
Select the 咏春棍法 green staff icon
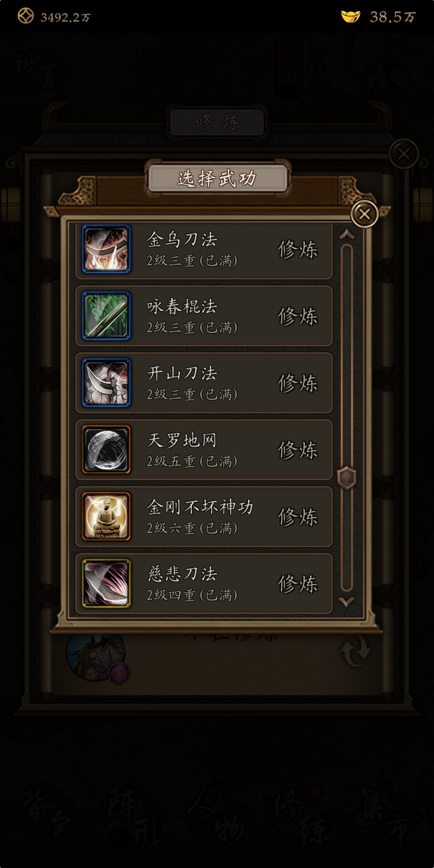click(x=106, y=316)
